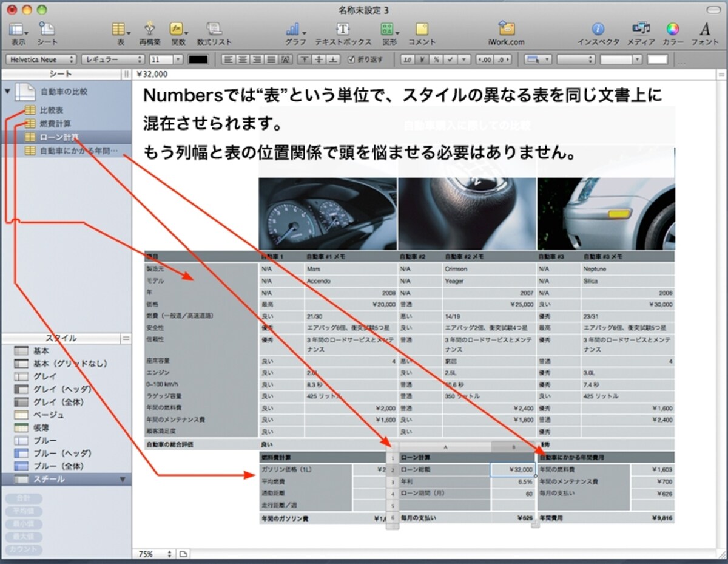The image size is (728, 564).
Task: Open the white fill color well
Action: (x=658, y=59)
